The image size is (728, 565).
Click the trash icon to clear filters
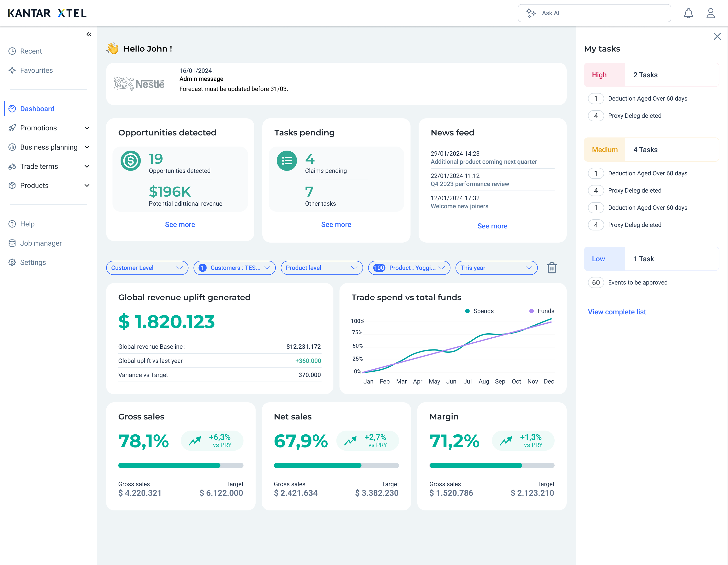551,268
